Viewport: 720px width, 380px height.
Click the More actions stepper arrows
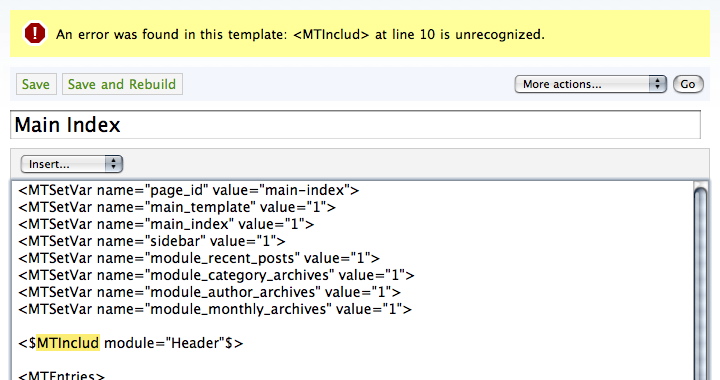tap(658, 84)
